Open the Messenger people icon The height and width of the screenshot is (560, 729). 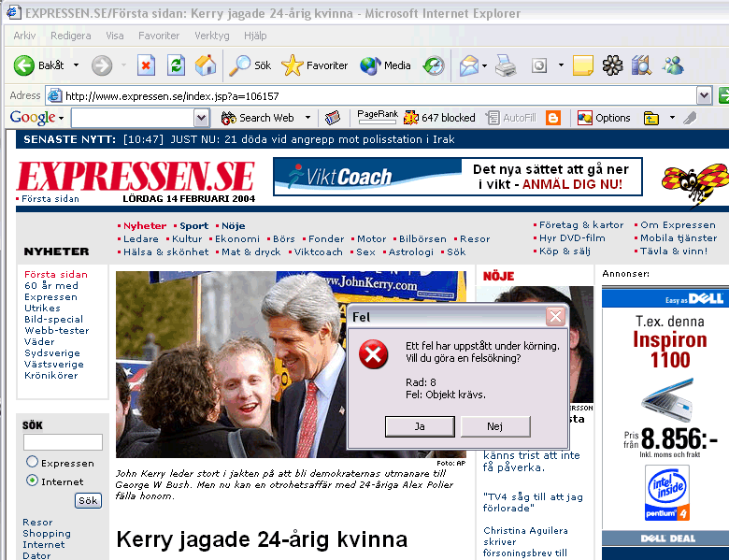coord(673,65)
